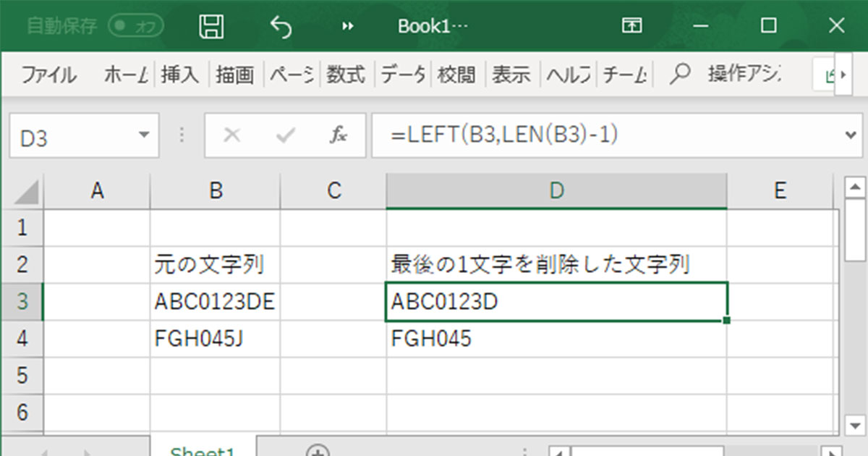Image resolution: width=868 pixels, height=456 pixels.
Task: Select cell containing FGH045J
Action: (215, 339)
